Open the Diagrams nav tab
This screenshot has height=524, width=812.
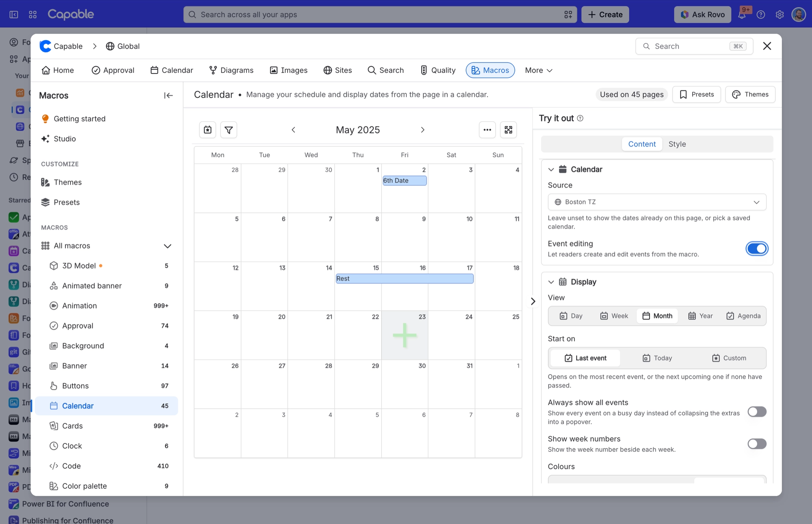[231, 70]
